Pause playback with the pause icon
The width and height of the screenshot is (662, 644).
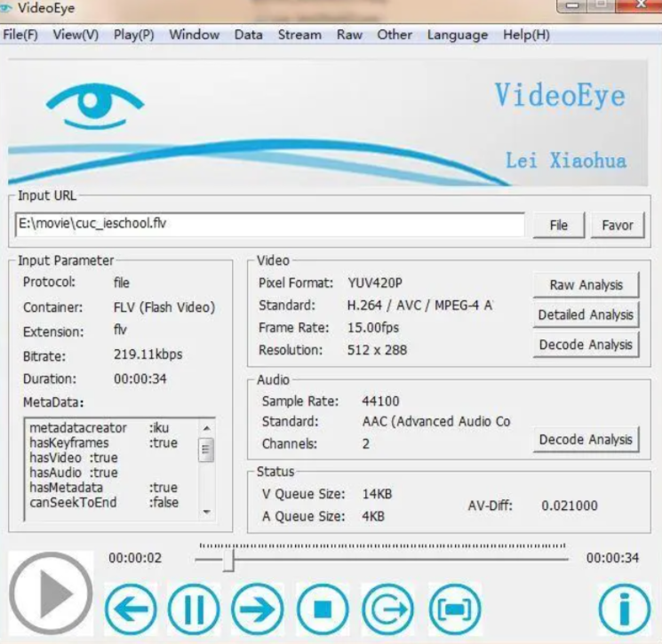coord(194,609)
